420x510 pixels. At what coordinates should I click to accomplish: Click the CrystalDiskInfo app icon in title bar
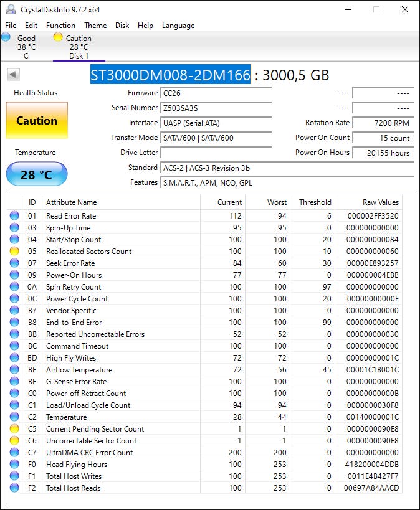click(x=11, y=9)
